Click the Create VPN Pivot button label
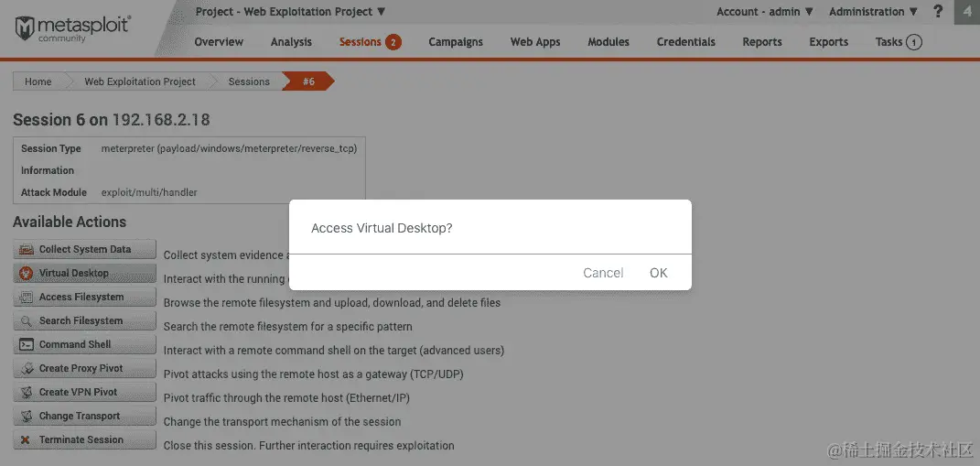Viewport: 980px width, 466px height. pyautogui.click(x=78, y=392)
